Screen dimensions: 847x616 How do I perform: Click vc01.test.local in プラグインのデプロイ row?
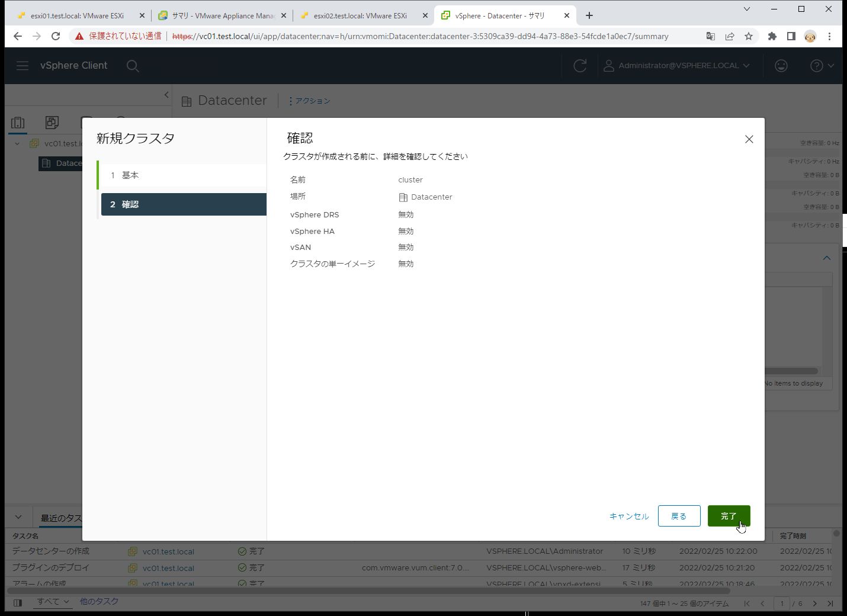(x=168, y=568)
